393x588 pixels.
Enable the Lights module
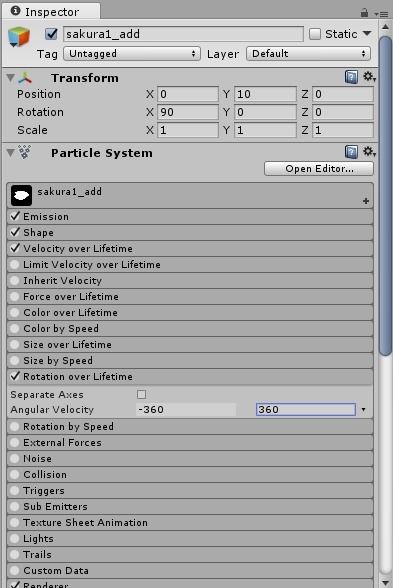point(15,538)
